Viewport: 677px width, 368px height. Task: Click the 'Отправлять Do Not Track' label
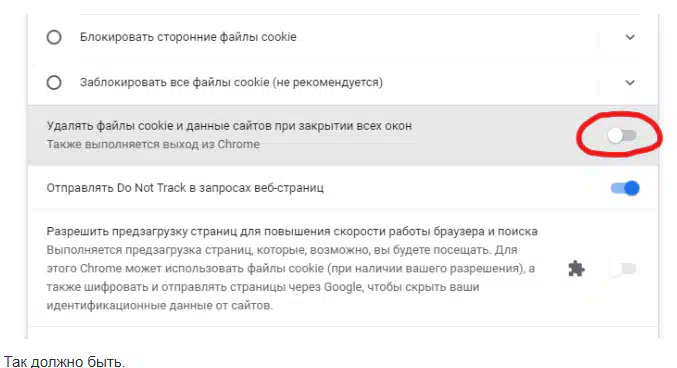(185, 188)
